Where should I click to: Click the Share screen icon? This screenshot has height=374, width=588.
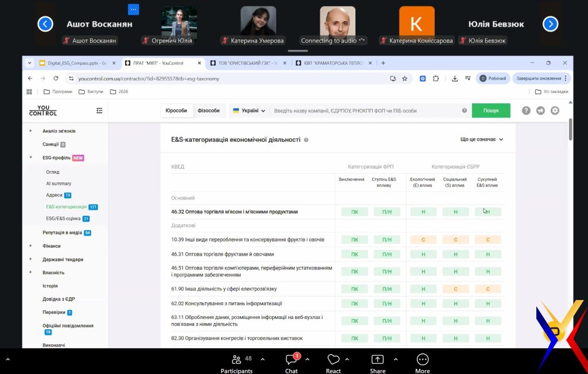(377, 363)
